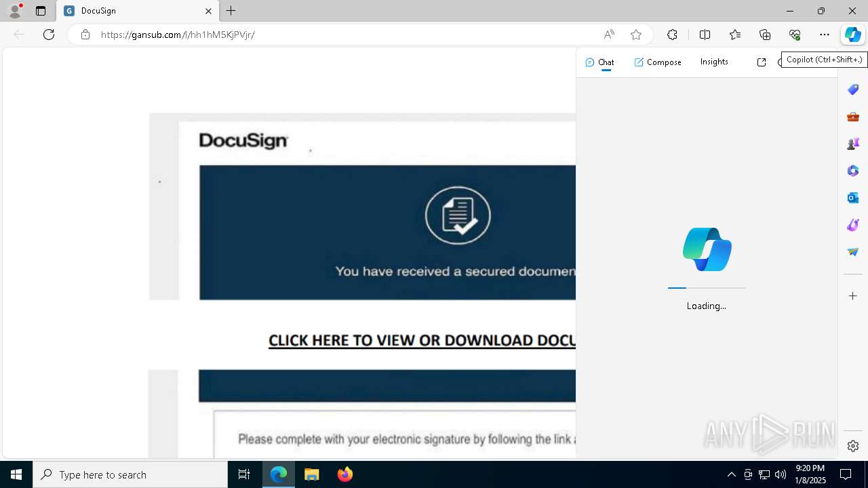The image size is (868, 488).
Task: Open volume control in tray
Action: click(781, 474)
